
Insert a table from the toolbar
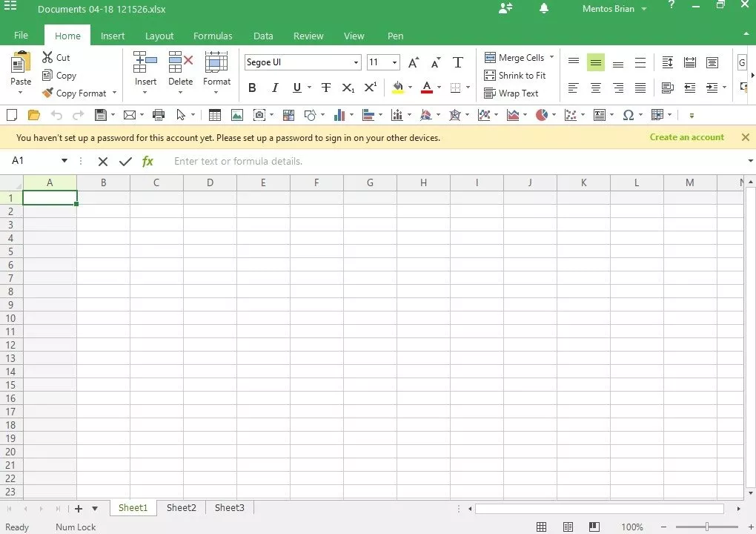coord(215,114)
